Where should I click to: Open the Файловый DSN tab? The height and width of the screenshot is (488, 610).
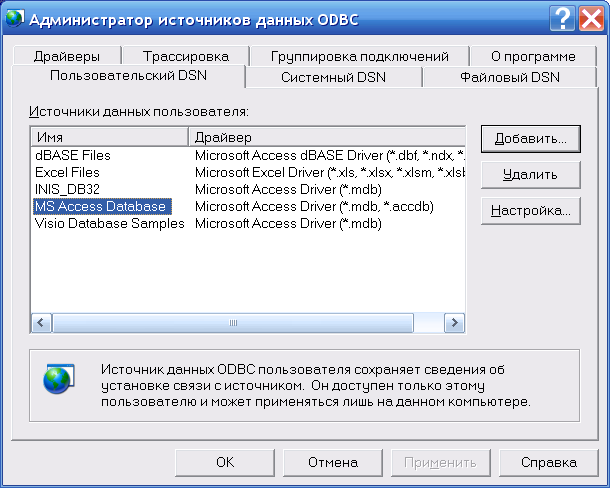(510, 77)
